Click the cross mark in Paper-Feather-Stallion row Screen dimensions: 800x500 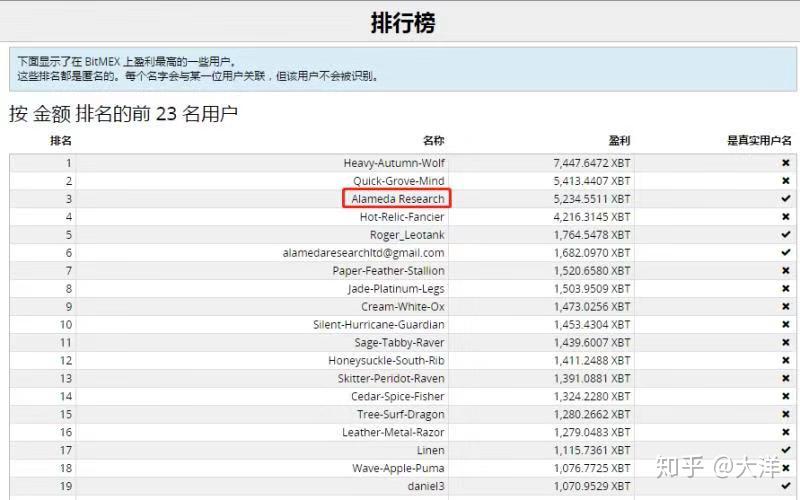click(x=786, y=270)
